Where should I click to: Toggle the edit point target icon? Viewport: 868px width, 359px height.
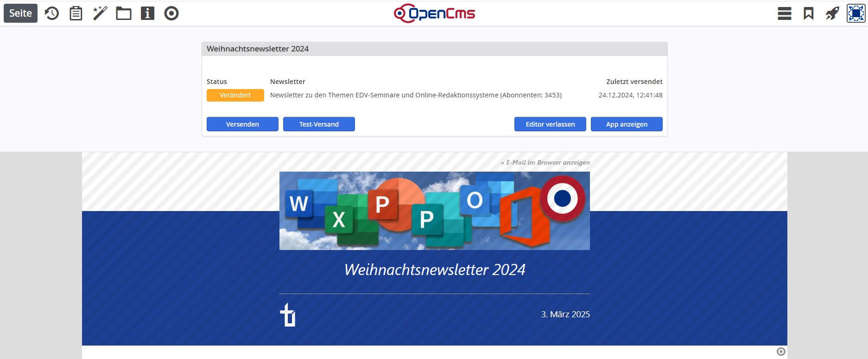[x=171, y=13]
